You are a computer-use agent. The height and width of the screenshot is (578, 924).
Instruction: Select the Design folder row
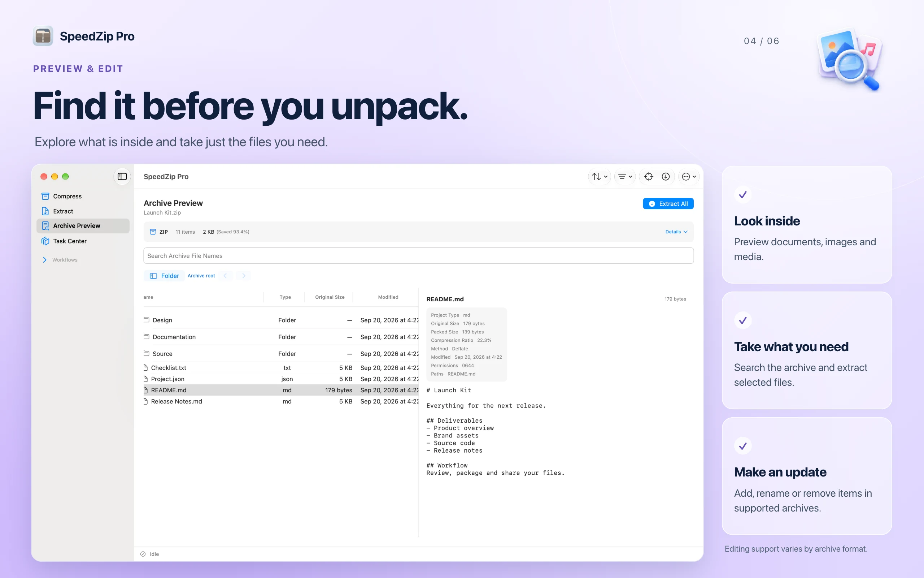(x=281, y=320)
